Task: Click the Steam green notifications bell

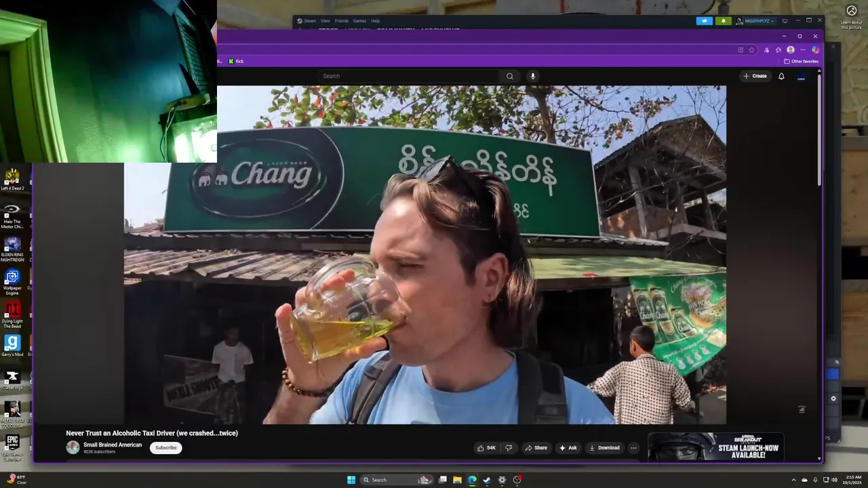Action: coord(724,21)
